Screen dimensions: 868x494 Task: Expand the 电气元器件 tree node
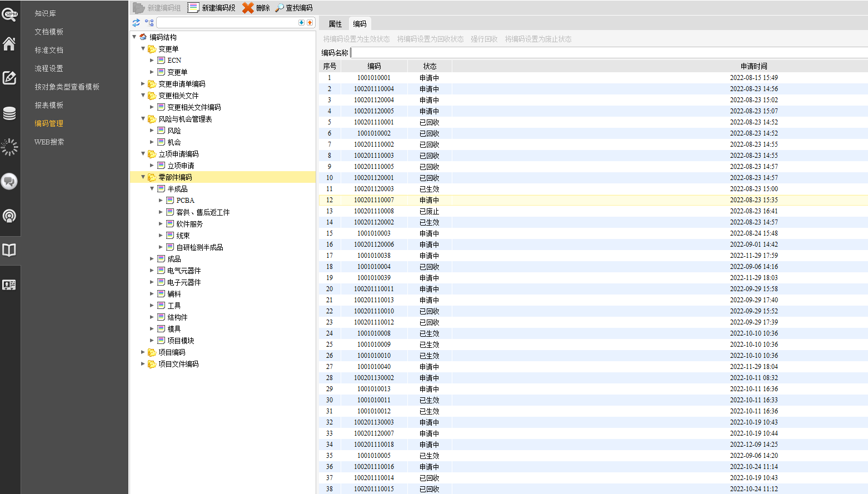coord(152,271)
